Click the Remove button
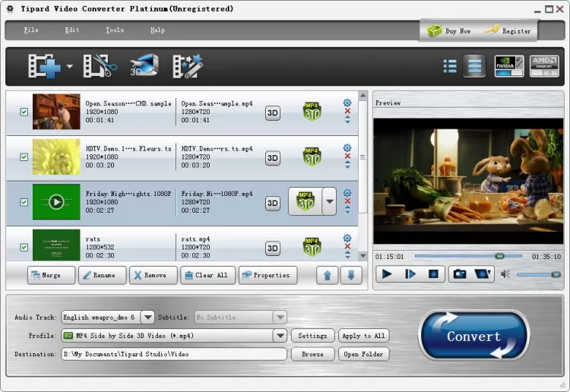 pos(154,275)
